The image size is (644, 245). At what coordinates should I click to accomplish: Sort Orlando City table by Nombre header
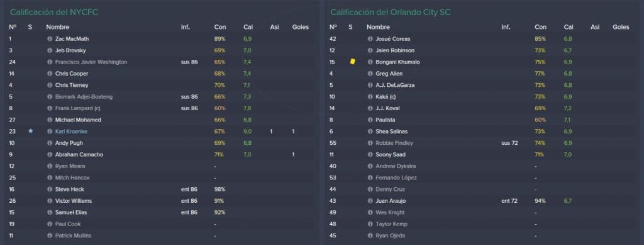378,27
